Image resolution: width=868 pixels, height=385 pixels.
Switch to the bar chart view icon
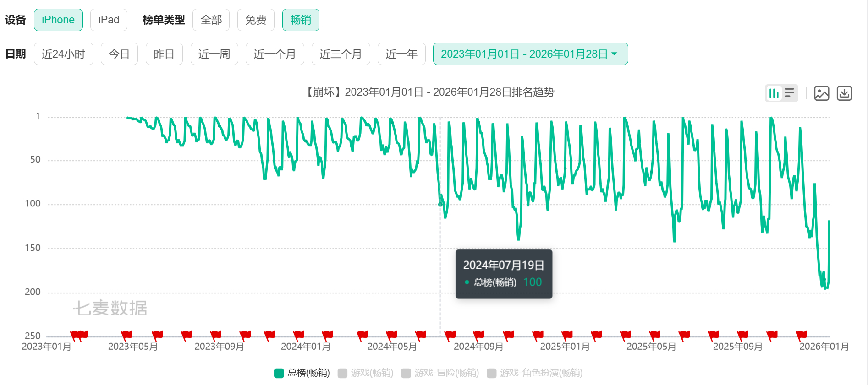pos(774,93)
